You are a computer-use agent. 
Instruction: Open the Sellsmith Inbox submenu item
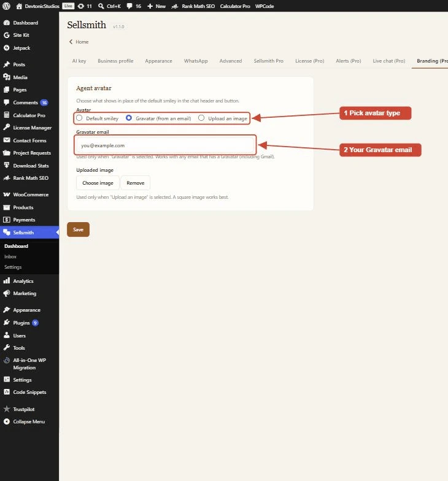(x=10, y=256)
